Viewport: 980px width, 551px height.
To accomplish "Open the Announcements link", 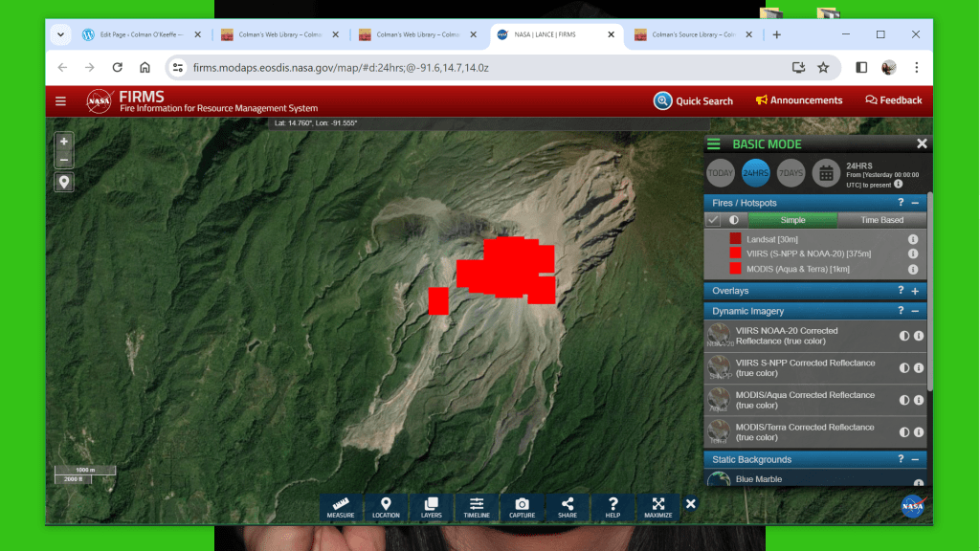I will tap(799, 100).
